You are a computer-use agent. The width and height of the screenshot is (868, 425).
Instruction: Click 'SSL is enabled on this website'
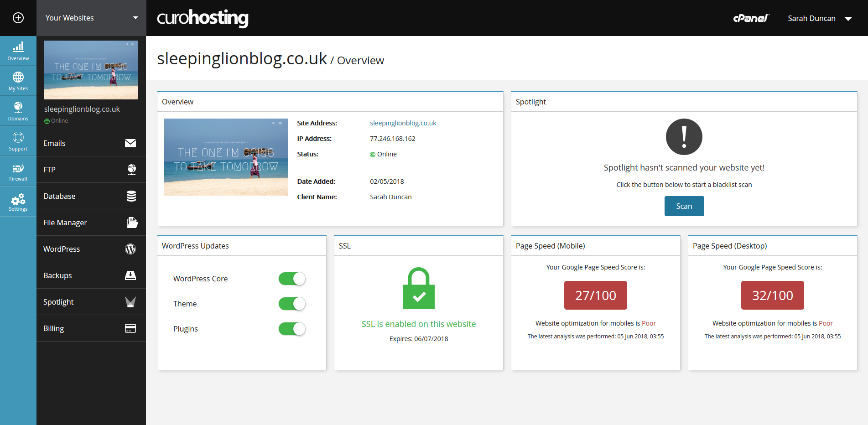pyautogui.click(x=419, y=324)
